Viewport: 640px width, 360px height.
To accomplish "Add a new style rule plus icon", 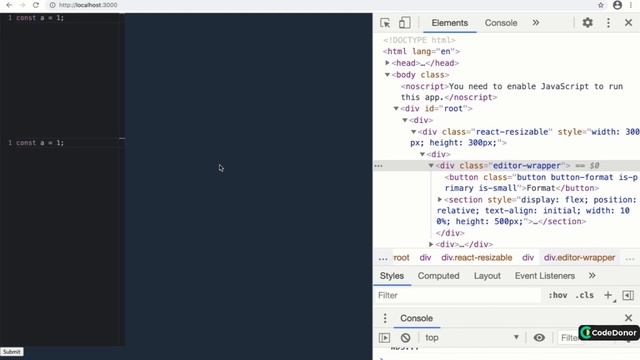I will point(608,295).
